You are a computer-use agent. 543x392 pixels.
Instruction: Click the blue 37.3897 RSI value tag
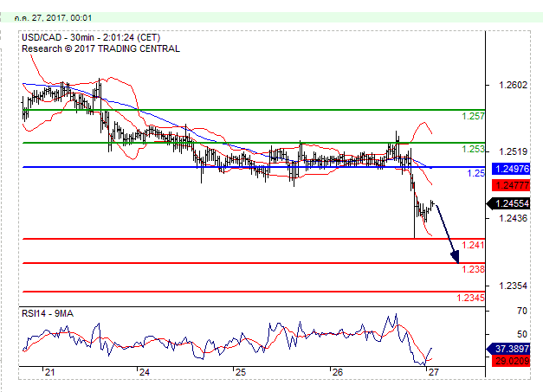click(508, 349)
